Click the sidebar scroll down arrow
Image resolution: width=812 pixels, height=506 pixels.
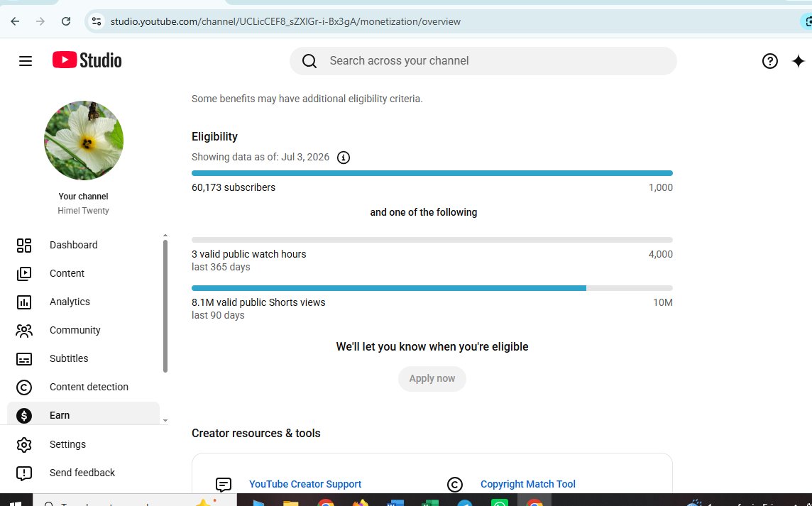(165, 421)
